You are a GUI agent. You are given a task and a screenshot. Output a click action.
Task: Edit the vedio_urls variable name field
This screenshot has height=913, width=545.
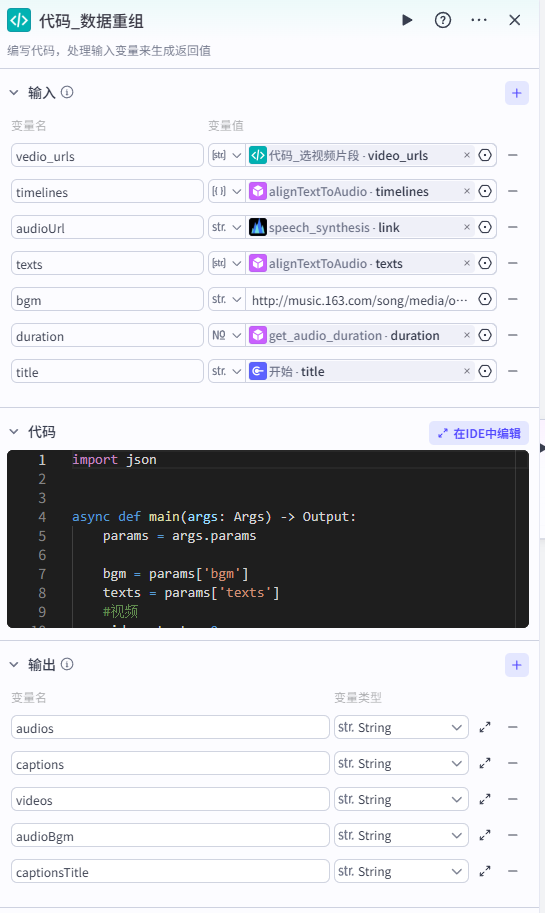[107, 155]
